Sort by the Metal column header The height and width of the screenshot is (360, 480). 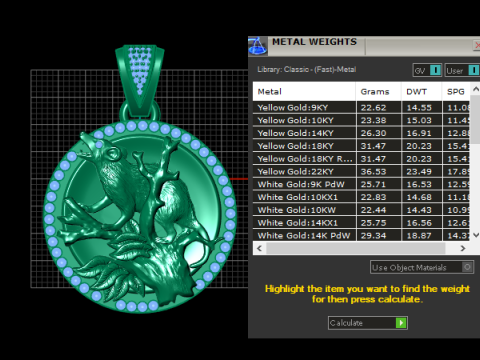pos(304,91)
